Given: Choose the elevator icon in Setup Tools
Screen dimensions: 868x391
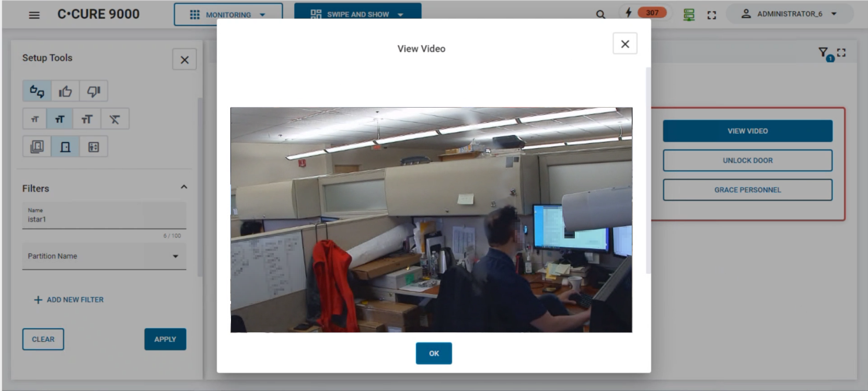Looking at the screenshot, I should pyautogui.click(x=94, y=147).
